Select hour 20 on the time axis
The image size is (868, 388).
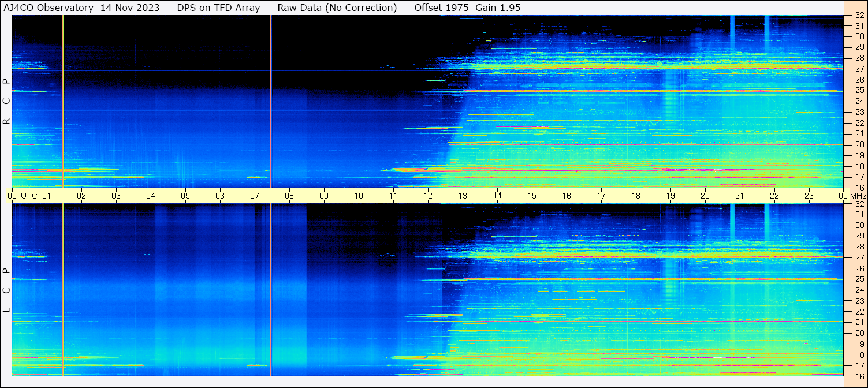point(705,196)
